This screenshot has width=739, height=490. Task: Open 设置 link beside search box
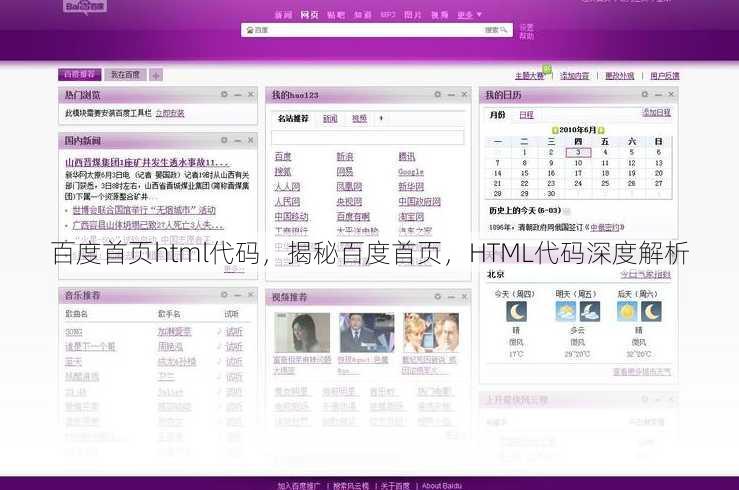526,27
